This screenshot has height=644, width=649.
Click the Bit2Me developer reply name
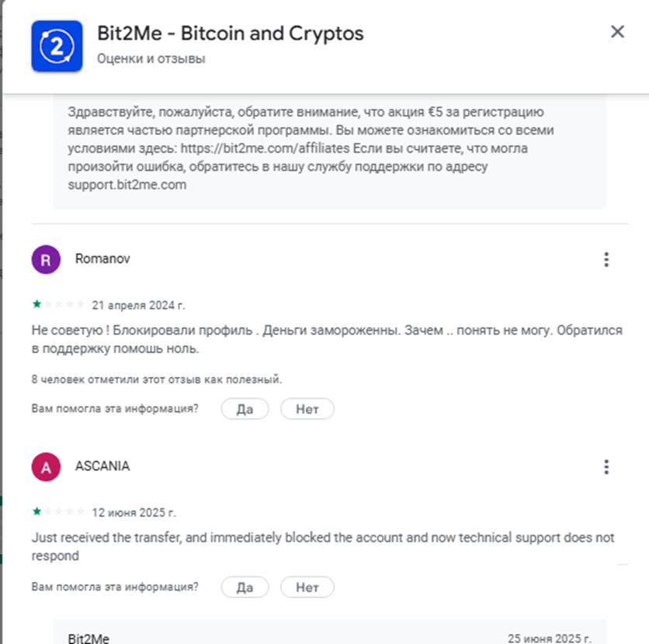(x=88, y=639)
